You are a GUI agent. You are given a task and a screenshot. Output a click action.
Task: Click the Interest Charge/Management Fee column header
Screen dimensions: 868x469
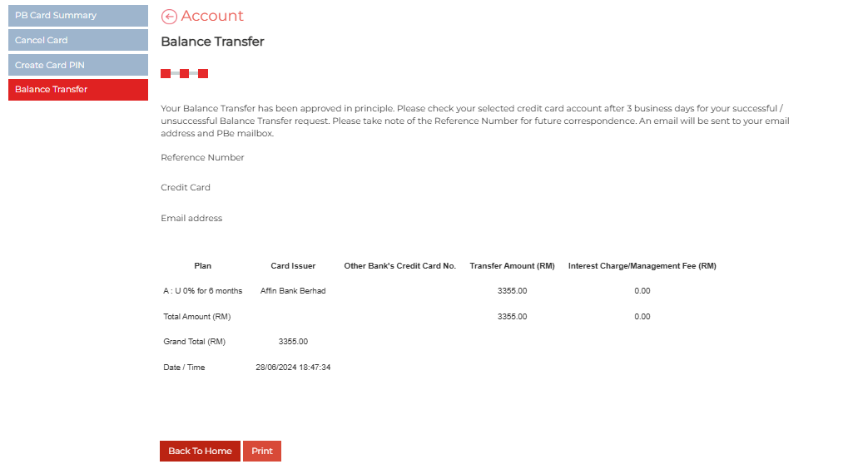642,266
